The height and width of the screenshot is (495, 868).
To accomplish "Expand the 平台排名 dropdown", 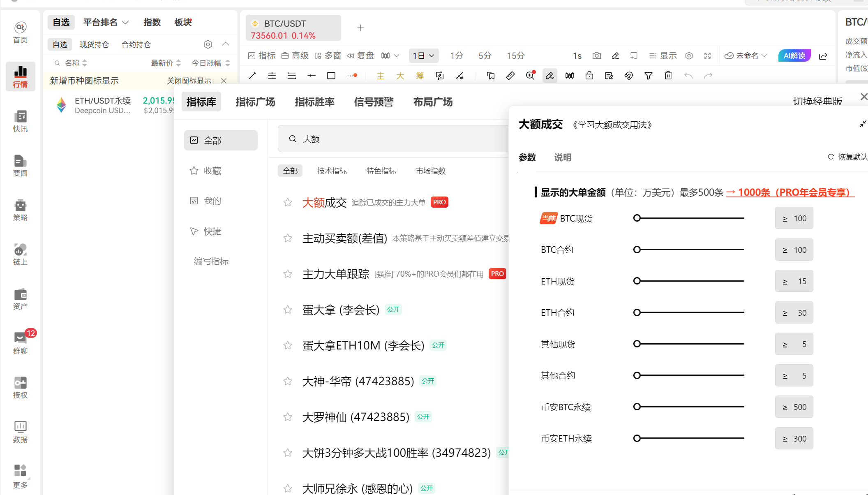I will pyautogui.click(x=106, y=23).
